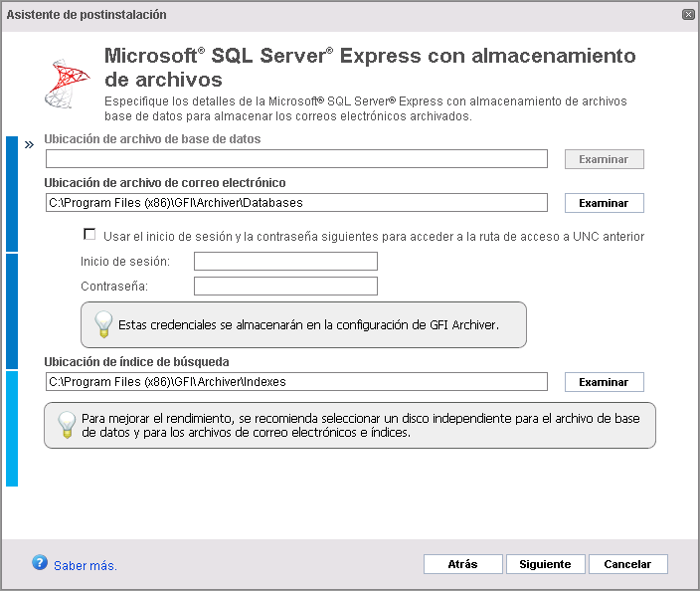The width and height of the screenshot is (700, 591).
Task: Click the 'Microsoft SQL Server Express' main heading
Action: (x=370, y=68)
